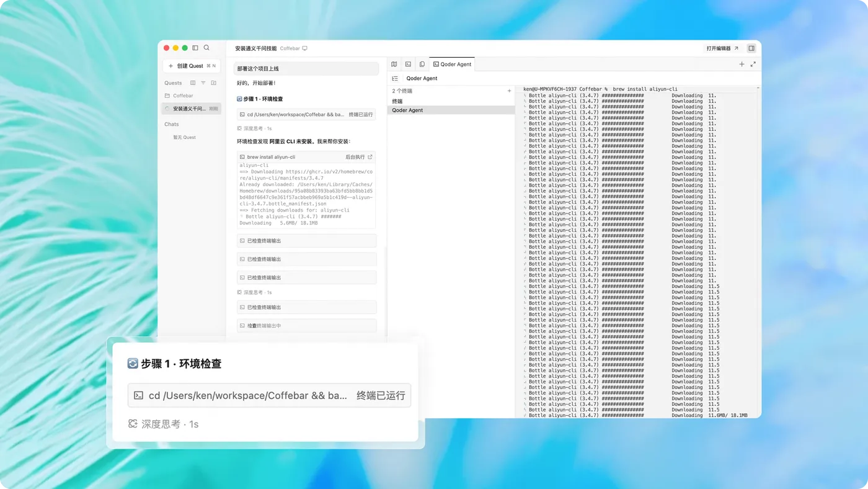
Task: Click the 后台执行 button
Action: pos(355,157)
